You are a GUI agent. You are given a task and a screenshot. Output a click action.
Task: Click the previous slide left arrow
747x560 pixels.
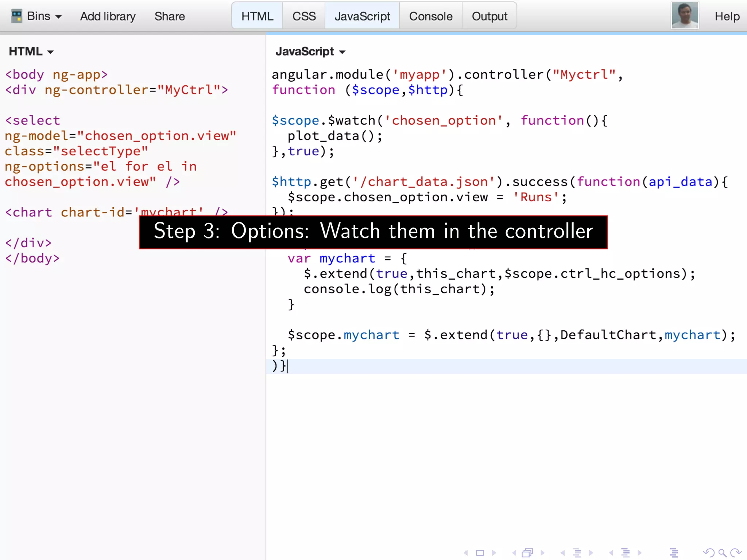pos(466,553)
